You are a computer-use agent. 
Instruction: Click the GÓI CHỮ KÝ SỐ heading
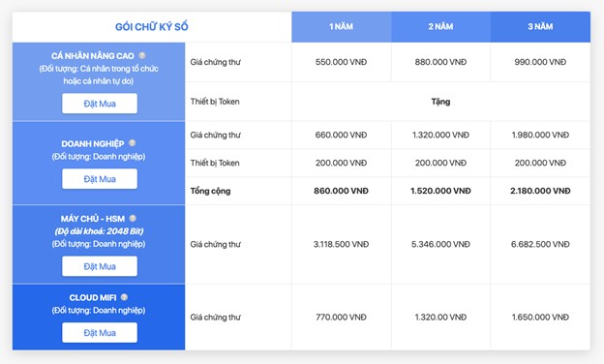tap(152, 26)
